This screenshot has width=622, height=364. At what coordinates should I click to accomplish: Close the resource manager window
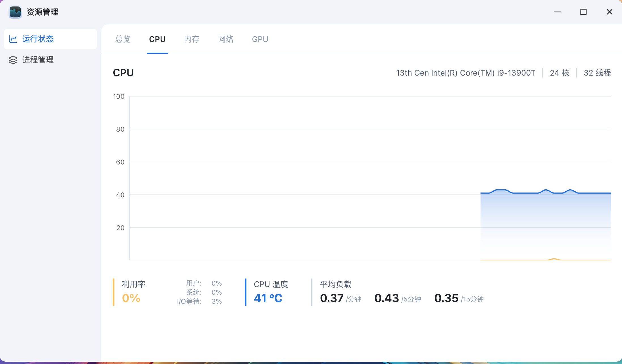point(609,12)
